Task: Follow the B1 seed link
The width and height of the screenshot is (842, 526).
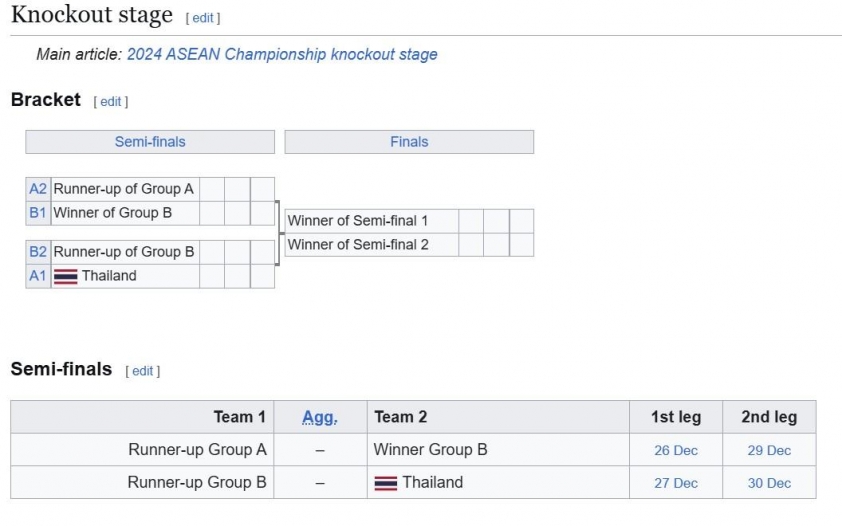Action: (38, 213)
